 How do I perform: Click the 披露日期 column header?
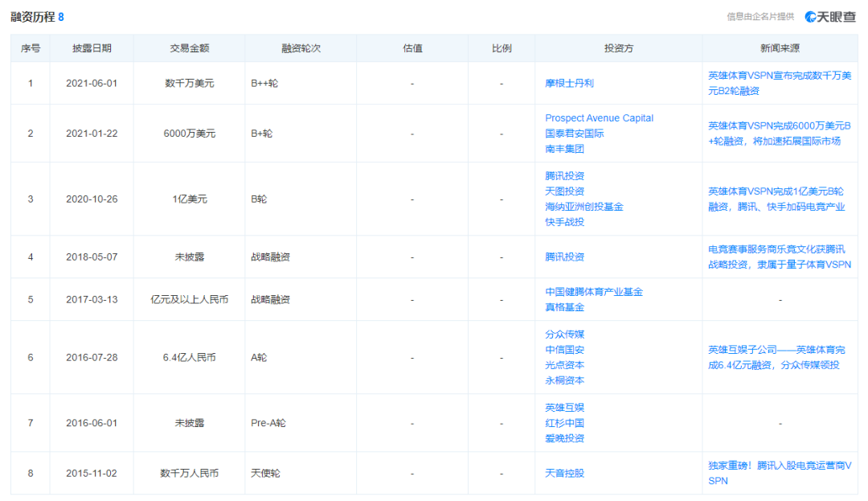(92, 48)
